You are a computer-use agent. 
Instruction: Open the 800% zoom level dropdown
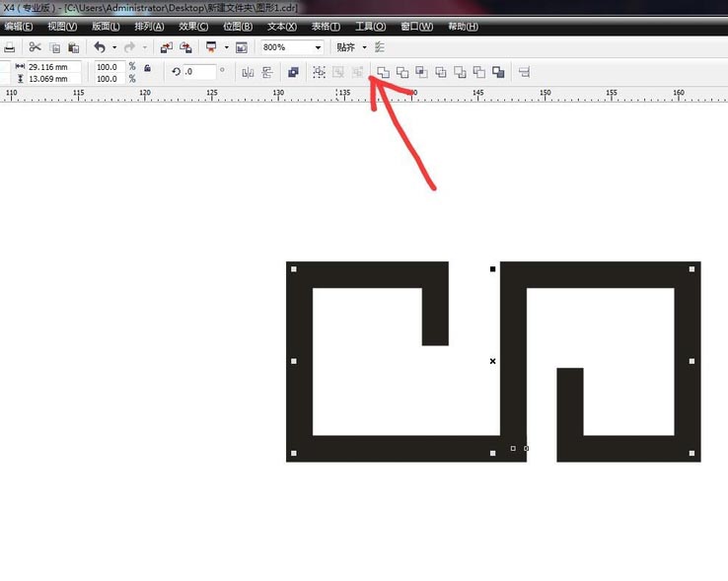coord(318,47)
